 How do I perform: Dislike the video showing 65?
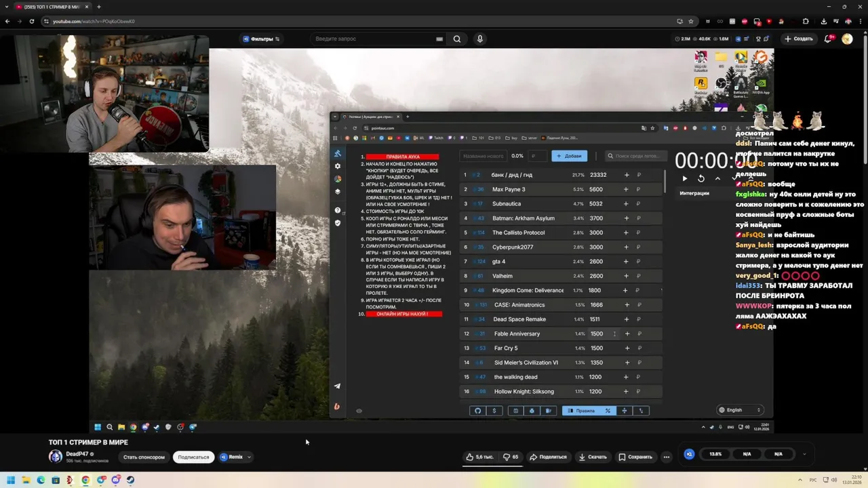(511, 457)
